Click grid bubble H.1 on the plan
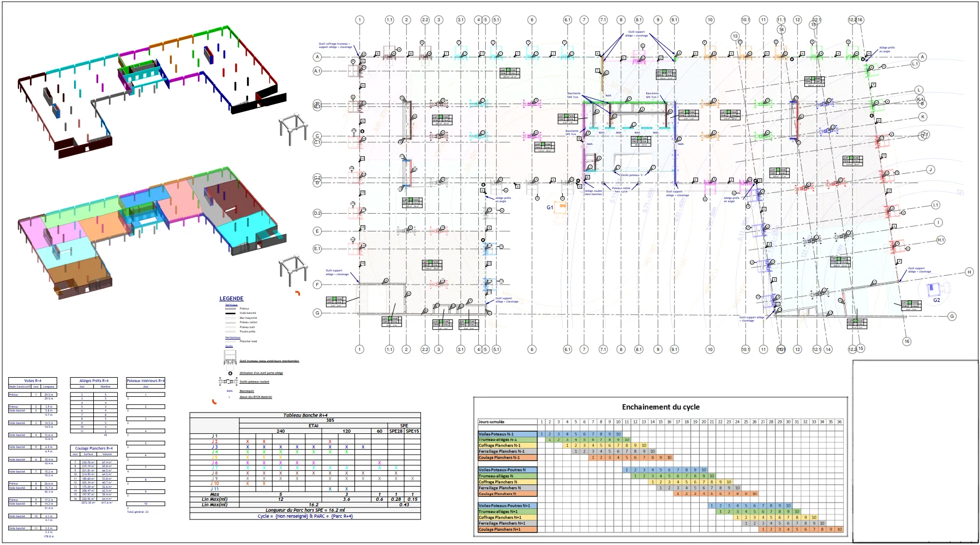This screenshot has height=545, width=980. (941, 240)
